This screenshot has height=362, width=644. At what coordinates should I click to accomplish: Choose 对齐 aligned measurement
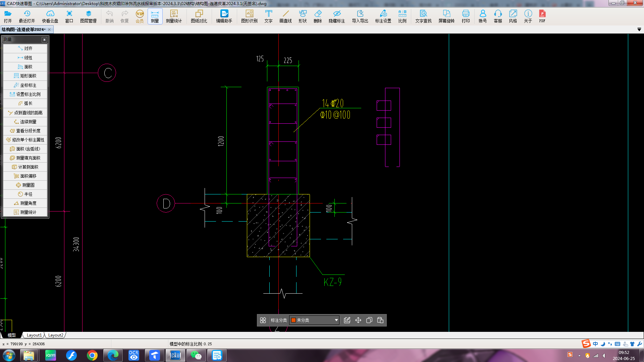pyautogui.click(x=25, y=49)
